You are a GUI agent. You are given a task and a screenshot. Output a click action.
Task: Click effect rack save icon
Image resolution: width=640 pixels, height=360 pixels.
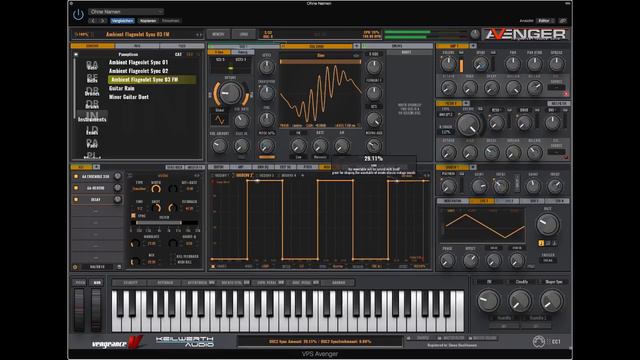[119, 267]
